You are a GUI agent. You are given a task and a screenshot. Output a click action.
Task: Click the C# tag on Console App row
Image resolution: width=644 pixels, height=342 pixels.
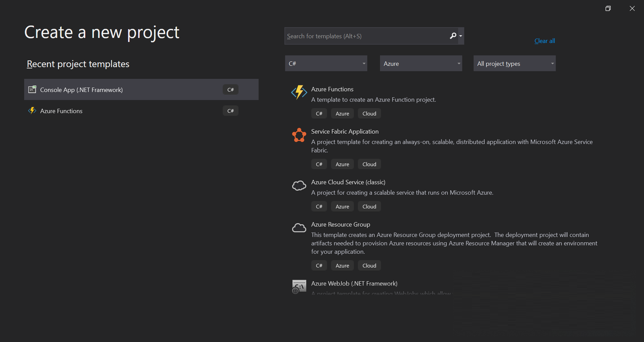tap(230, 90)
